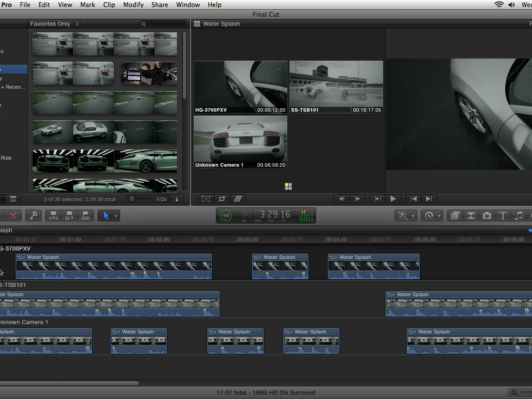
Task: Open angle menu on right SS-TSB101 Water Splash clip
Action: point(391,295)
